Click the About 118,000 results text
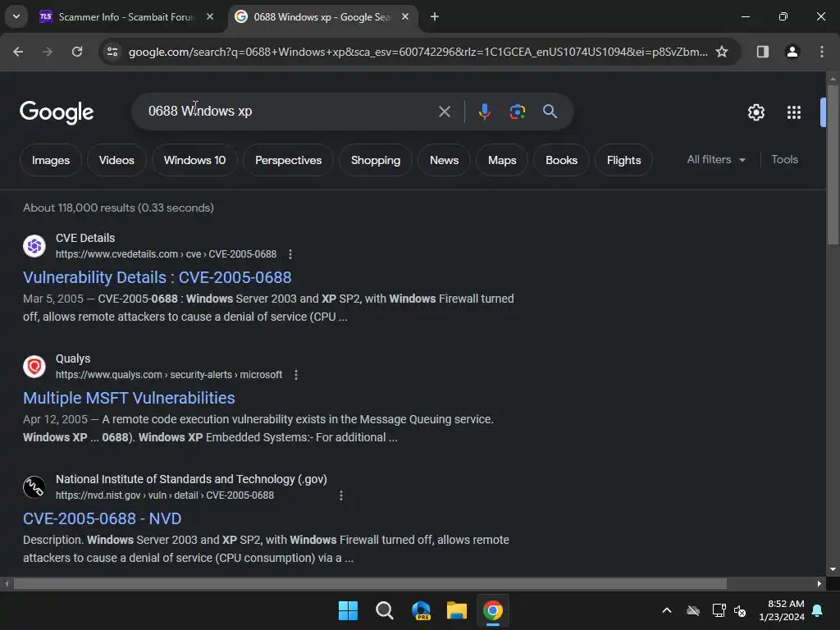 (118, 208)
